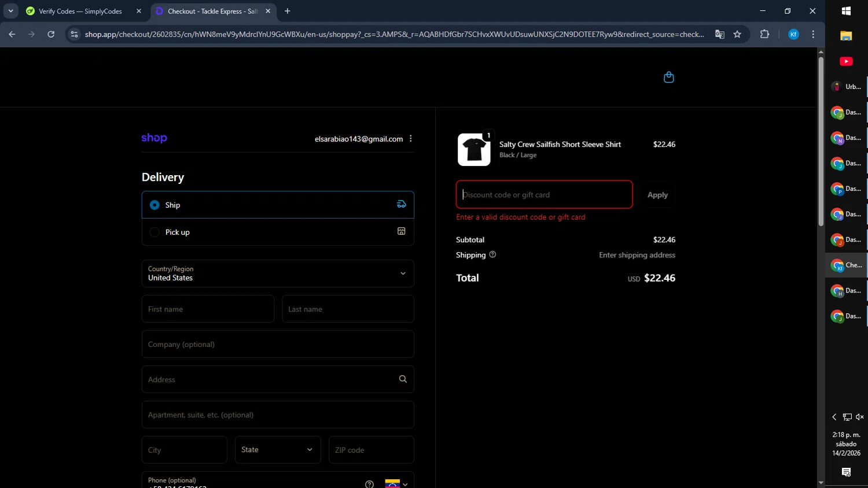Image resolution: width=868 pixels, height=488 pixels.
Task: Bookmark this page with the star icon
Action: (x=737, y=34)
